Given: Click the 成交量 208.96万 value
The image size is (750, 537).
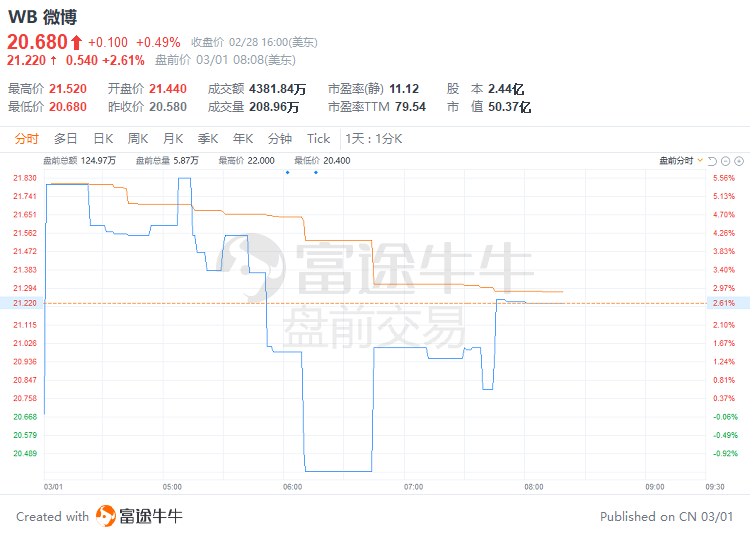Looking at the screenshot, I should tap(274, 107).
